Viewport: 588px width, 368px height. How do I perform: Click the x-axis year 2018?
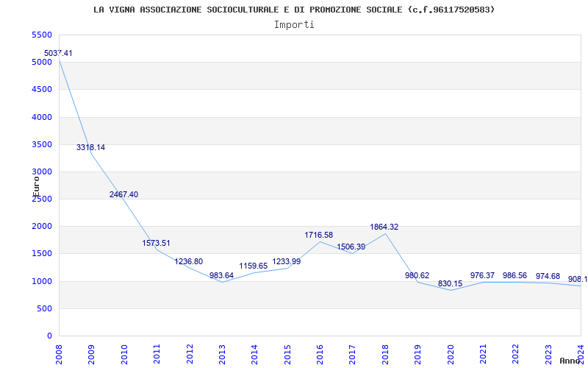[385, 355]
